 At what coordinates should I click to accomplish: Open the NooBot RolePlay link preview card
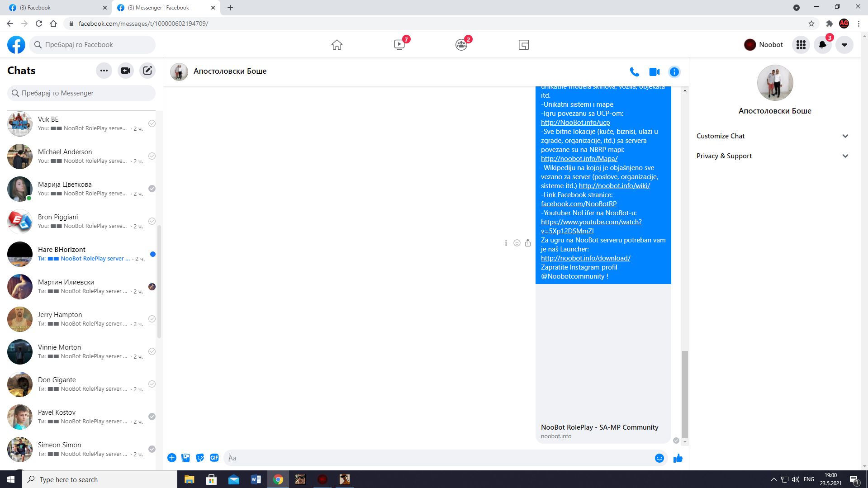[603, 364]
